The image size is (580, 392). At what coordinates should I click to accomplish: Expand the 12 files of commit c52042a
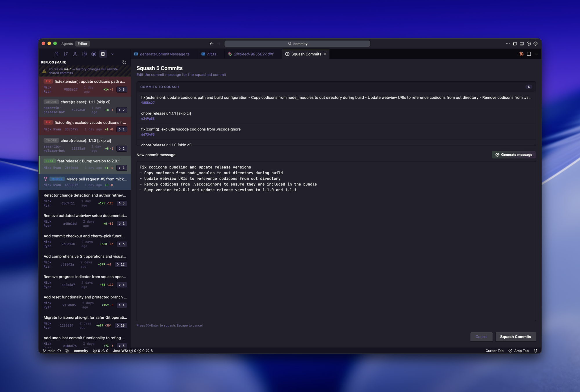[x=121, y=264]
